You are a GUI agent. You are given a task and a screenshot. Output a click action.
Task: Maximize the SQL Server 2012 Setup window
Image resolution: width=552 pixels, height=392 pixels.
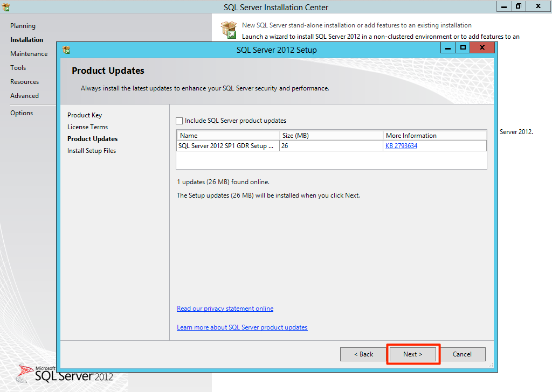tap(463, 48)
